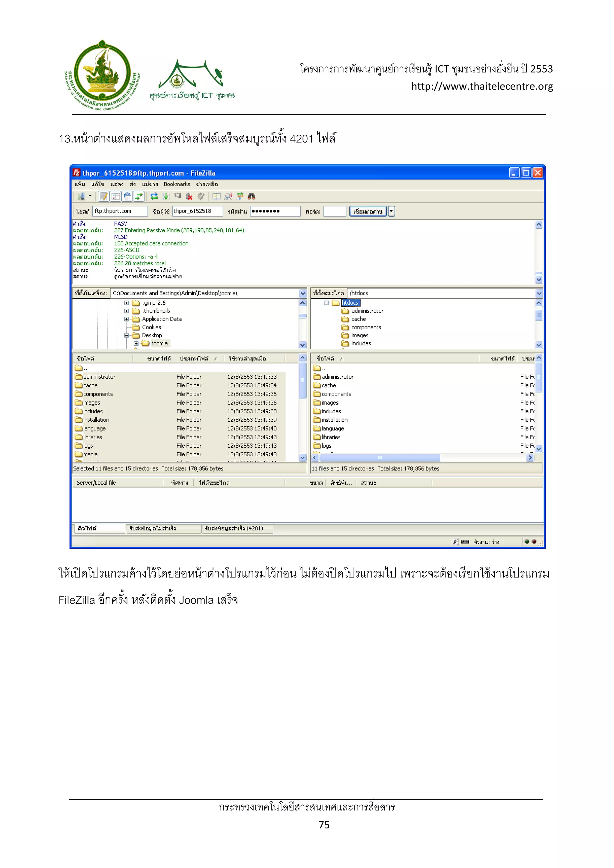Refresh the file and folder lists

pos(154,196)
